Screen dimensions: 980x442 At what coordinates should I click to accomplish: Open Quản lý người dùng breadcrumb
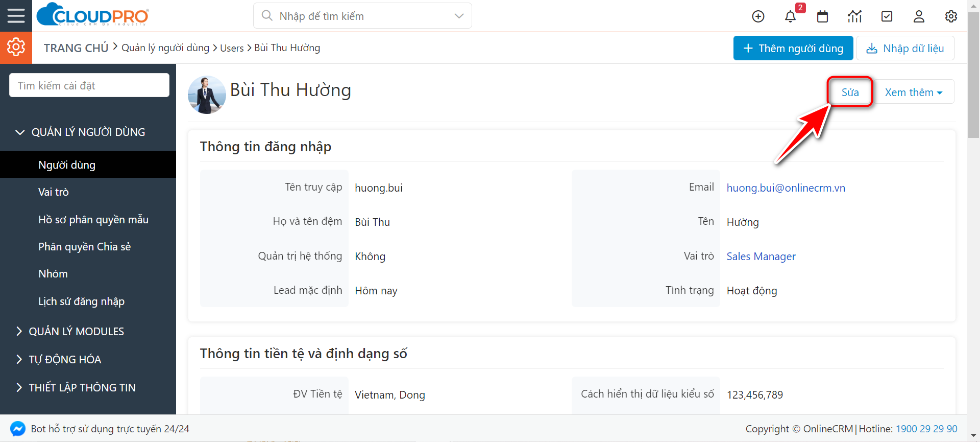coord(165,48)
